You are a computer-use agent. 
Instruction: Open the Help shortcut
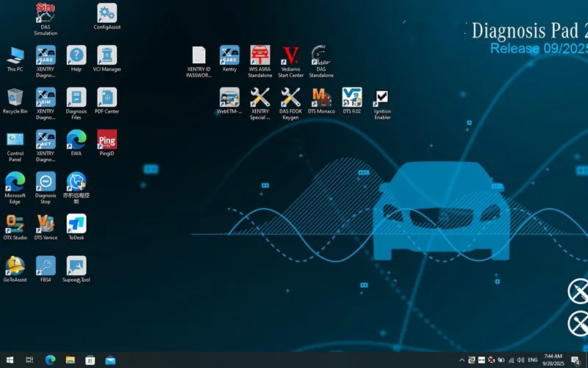76,59
